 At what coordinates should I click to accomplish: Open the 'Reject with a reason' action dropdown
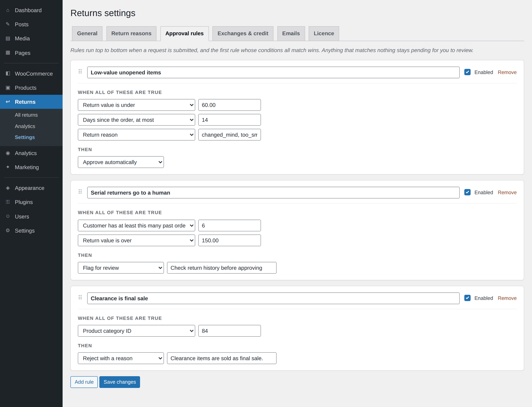pos(121,358)
